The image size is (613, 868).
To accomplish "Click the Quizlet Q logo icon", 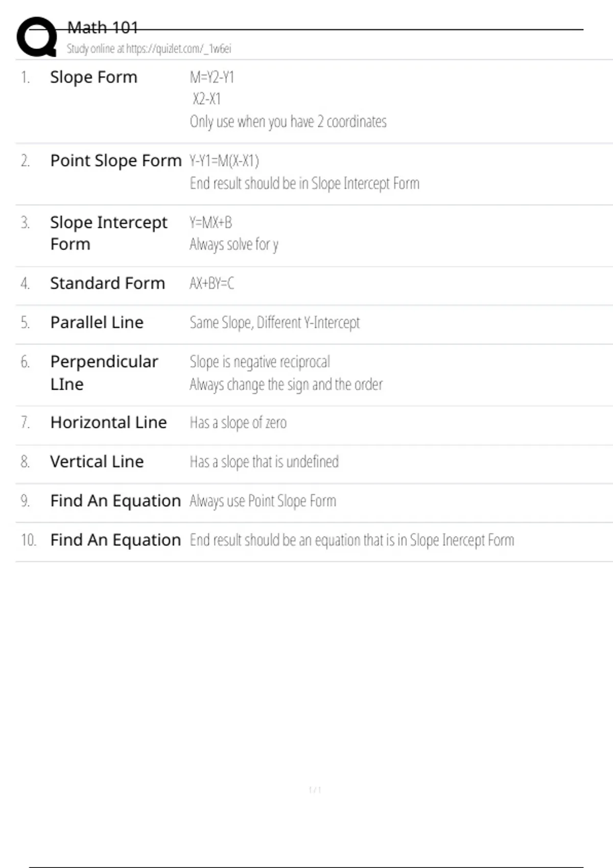I will click(37, 37).
